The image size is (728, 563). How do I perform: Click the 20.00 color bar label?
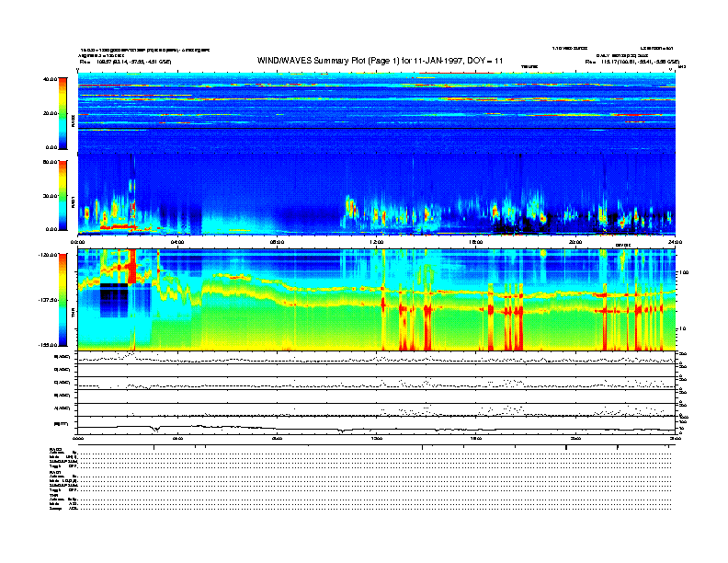point(51,113)
